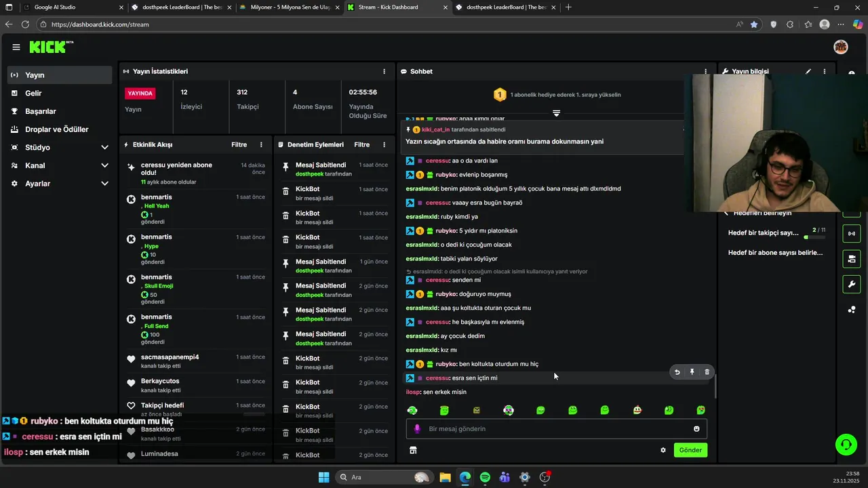This screenshot has width=868, height=488.
Task: Go back from Hedefleri belirleyin
Action: 726,213
